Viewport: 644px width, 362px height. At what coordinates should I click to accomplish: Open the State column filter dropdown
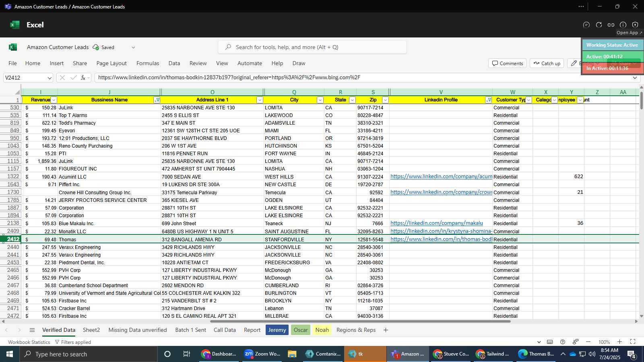click(x=352, y=100)
